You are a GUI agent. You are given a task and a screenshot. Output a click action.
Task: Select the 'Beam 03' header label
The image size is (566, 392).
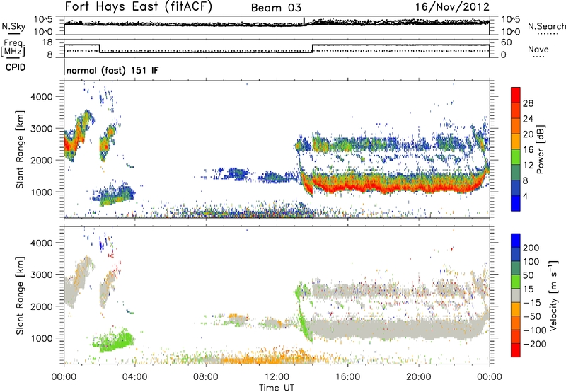pos(276,8)
